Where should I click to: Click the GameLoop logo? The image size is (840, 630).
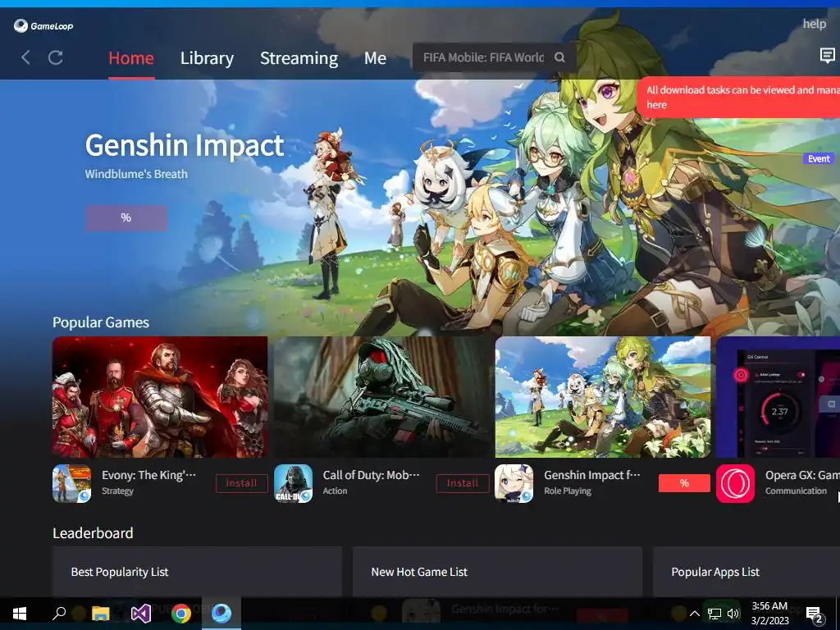point(43,25)
